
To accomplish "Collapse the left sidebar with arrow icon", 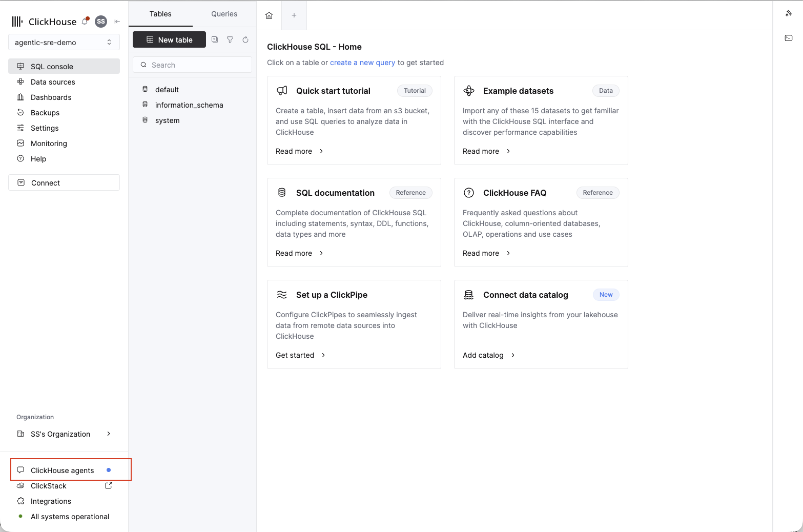I will [x=117, y=22].
